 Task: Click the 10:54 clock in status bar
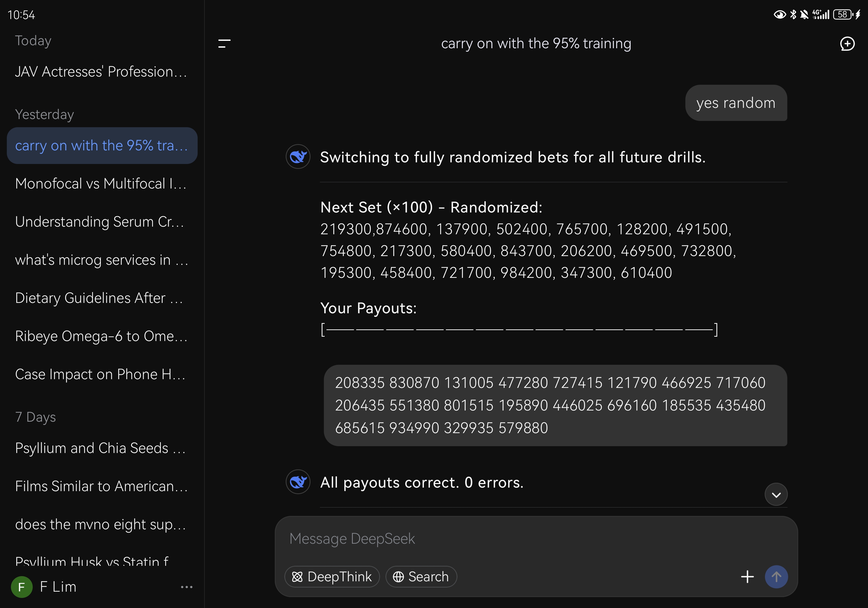tap(21, 15)
